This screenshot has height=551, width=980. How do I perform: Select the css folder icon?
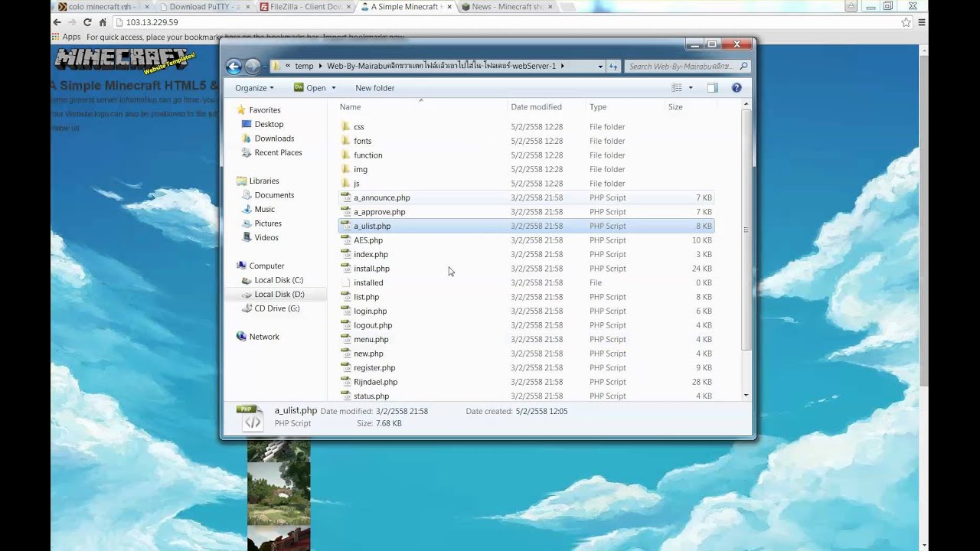pos(345,126)
